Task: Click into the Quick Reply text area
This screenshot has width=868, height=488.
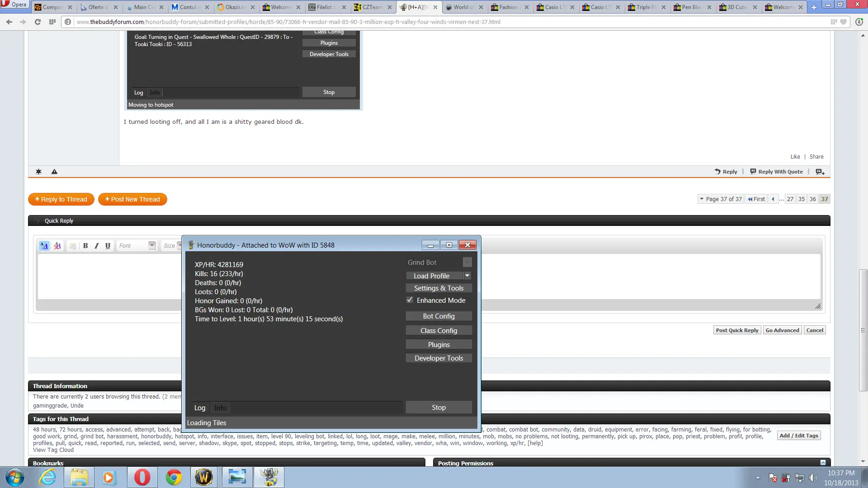Action: click(429, 277)
